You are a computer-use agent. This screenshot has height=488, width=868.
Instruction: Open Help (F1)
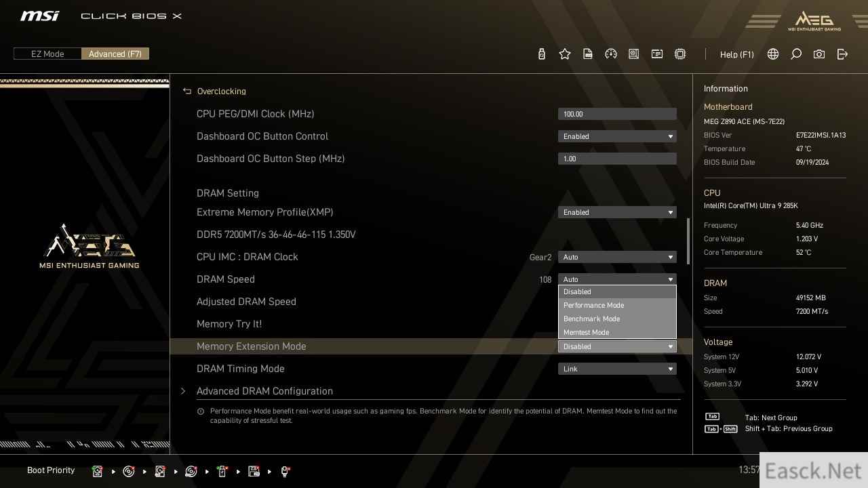[736, 54]
